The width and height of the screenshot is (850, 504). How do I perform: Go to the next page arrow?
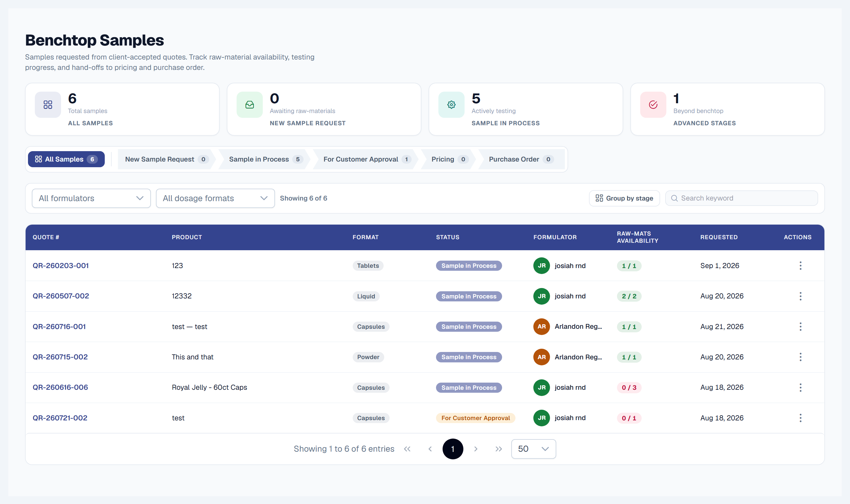click(476, 449)
